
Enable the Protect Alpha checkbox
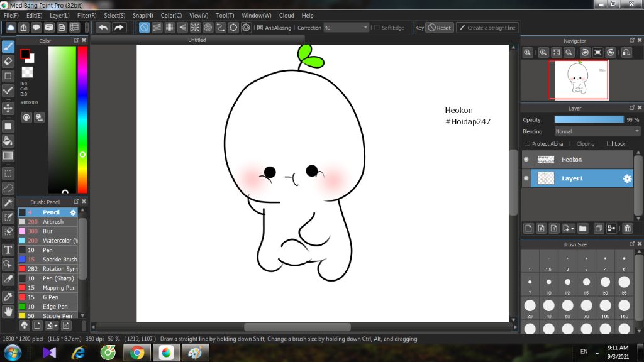pyautogui.click(x=527, y=144)
